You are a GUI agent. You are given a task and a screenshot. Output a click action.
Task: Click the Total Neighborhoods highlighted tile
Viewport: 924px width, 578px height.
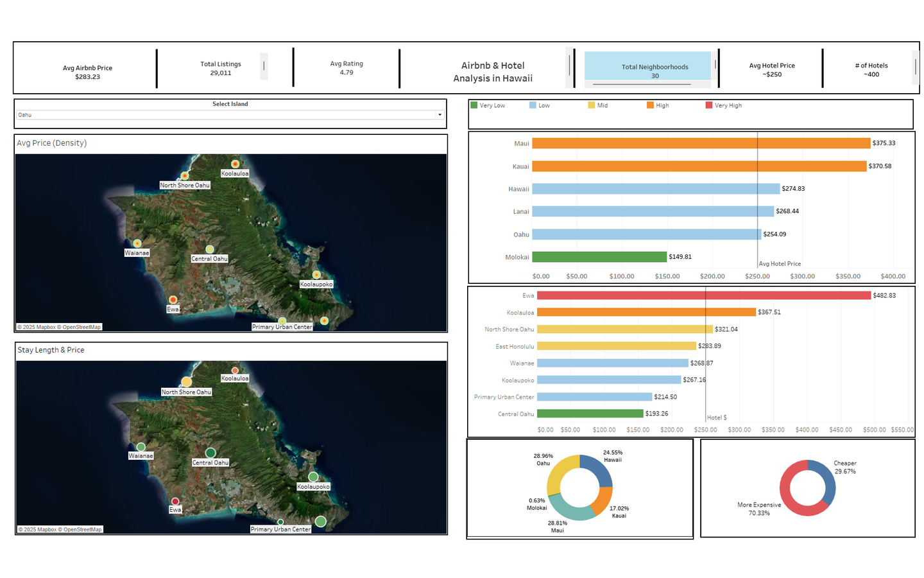[647, 66]
